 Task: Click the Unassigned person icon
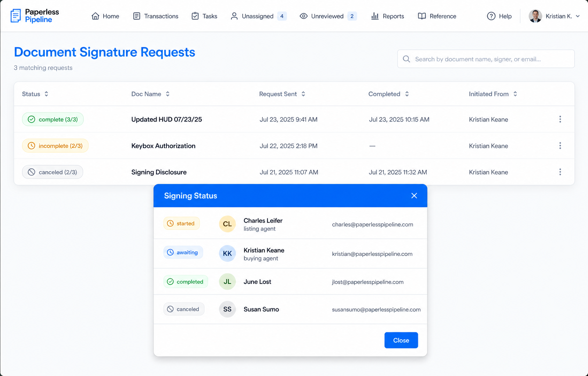[x=234, y=16]
